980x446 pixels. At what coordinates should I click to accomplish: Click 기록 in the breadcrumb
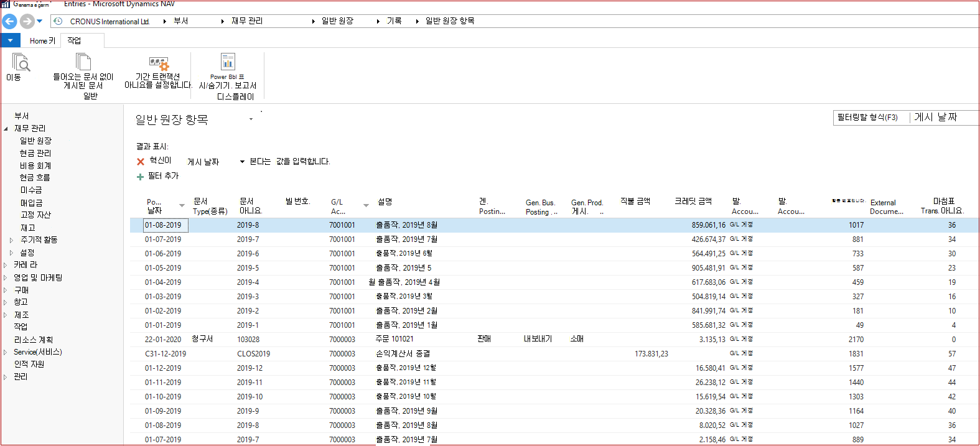pos(394,21)
